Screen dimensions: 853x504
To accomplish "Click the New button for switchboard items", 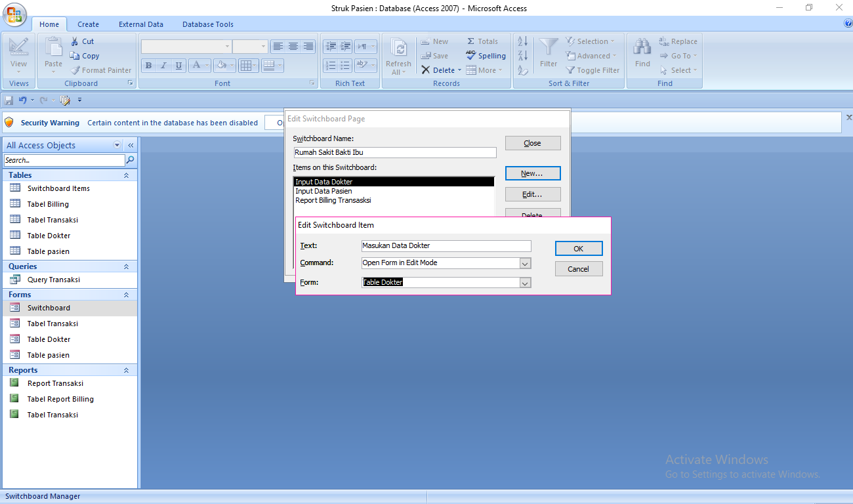I will tap(533, 173).
